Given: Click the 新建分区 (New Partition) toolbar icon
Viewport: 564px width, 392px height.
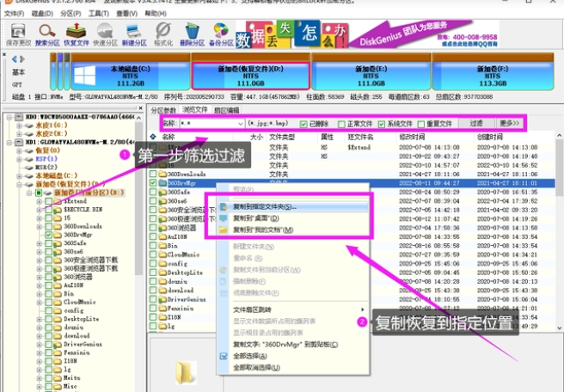Looking at the screenshot, I should (x=134, y=33).
